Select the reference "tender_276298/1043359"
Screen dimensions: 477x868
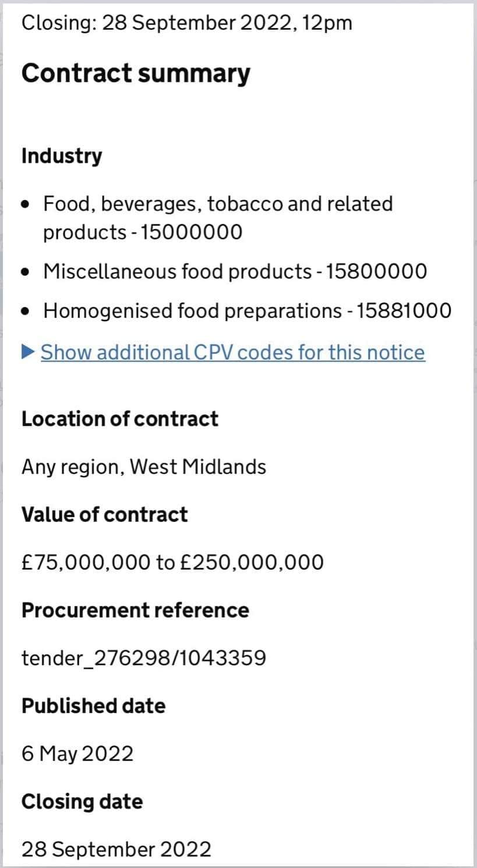(x=144, y=658)
